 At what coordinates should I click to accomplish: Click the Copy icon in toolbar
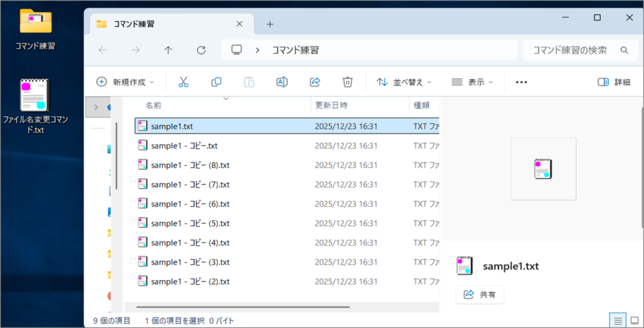216,82
